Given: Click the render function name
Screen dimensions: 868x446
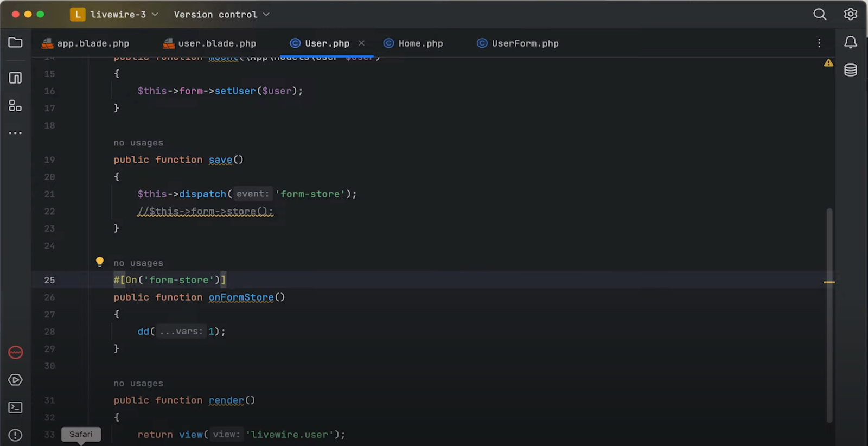Looking at the screenshot, I should [226, 400].
